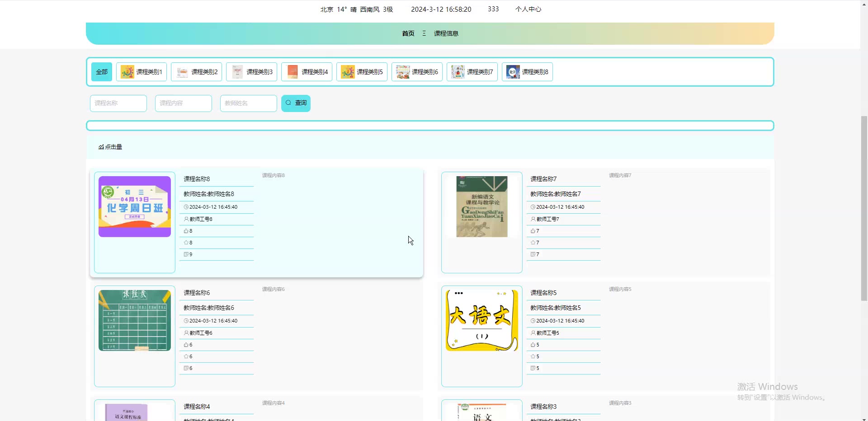Screen dimensions: 868x421
Task: Click the comment icon for 课程名称7
Action: click(x=533, y=254)
